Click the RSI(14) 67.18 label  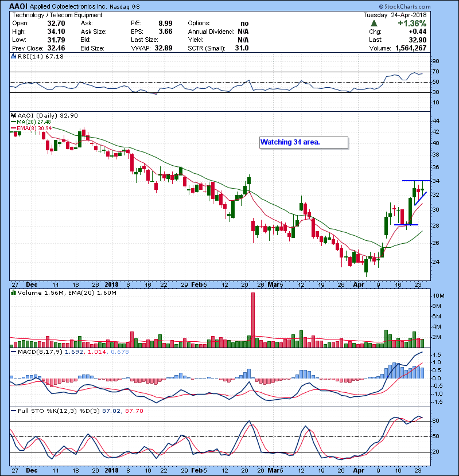click(40, 56)
